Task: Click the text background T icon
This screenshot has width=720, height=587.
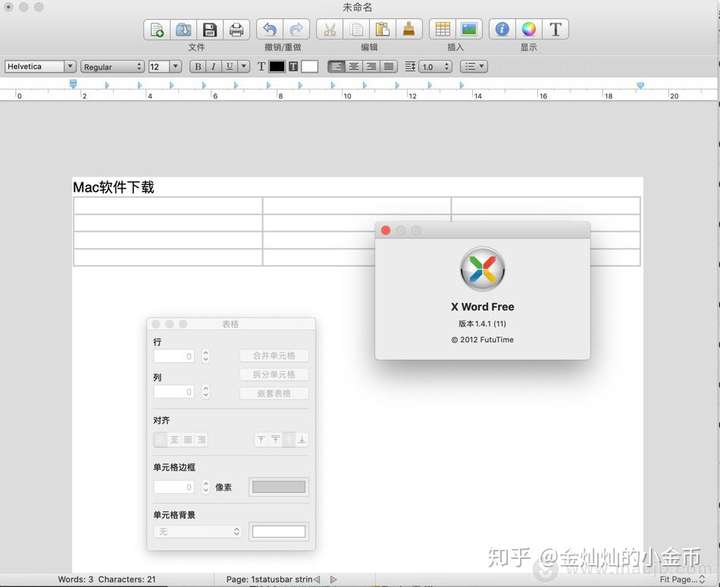Action: [293, 67]
